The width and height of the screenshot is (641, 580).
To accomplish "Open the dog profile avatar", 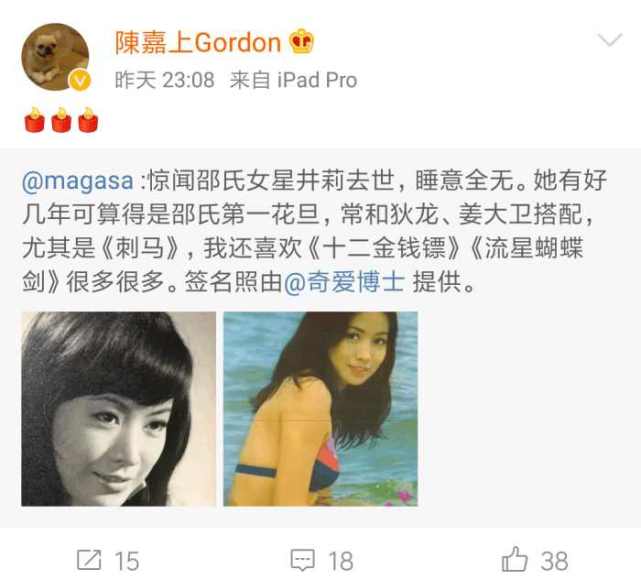I will tap(55, 56).
